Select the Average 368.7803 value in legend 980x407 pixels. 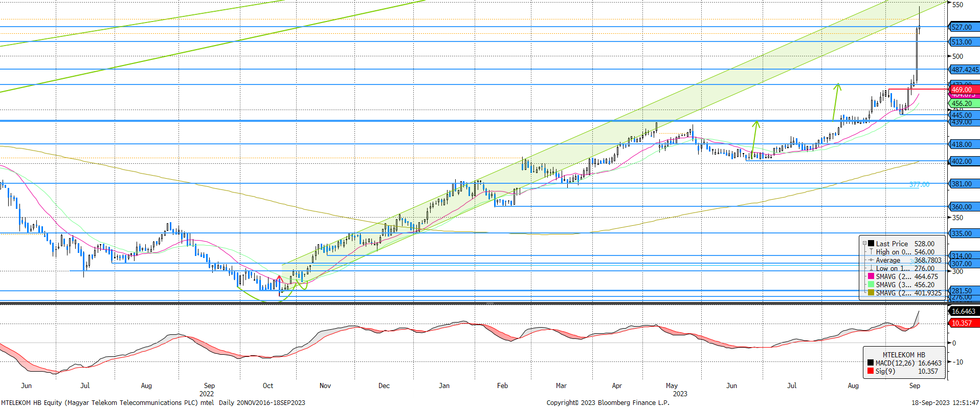(x=928, y=260)
